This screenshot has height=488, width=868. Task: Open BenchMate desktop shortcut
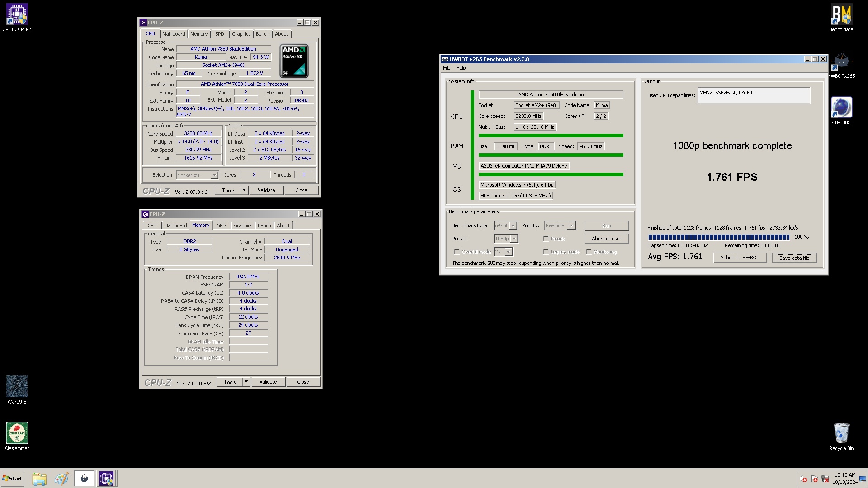841,18
